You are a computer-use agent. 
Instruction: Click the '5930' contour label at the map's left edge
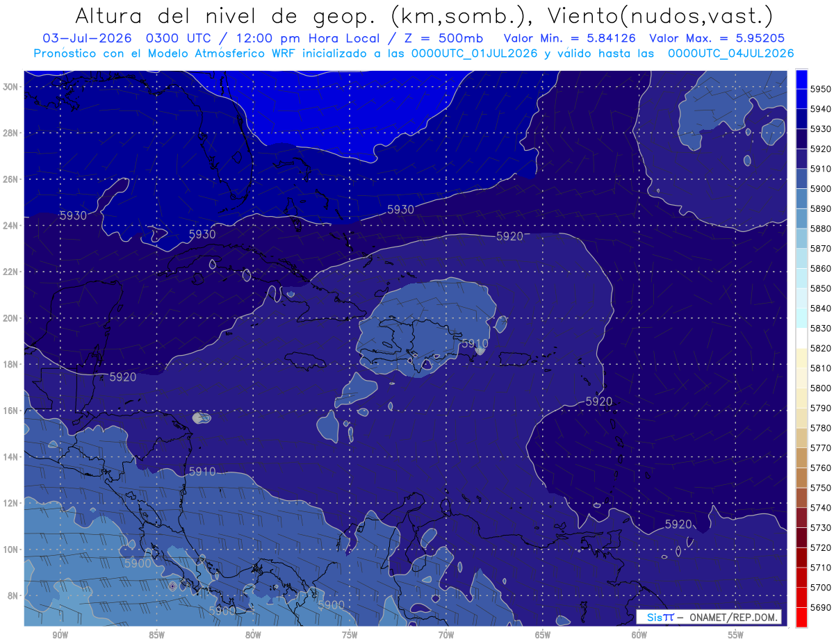(73, 216)
